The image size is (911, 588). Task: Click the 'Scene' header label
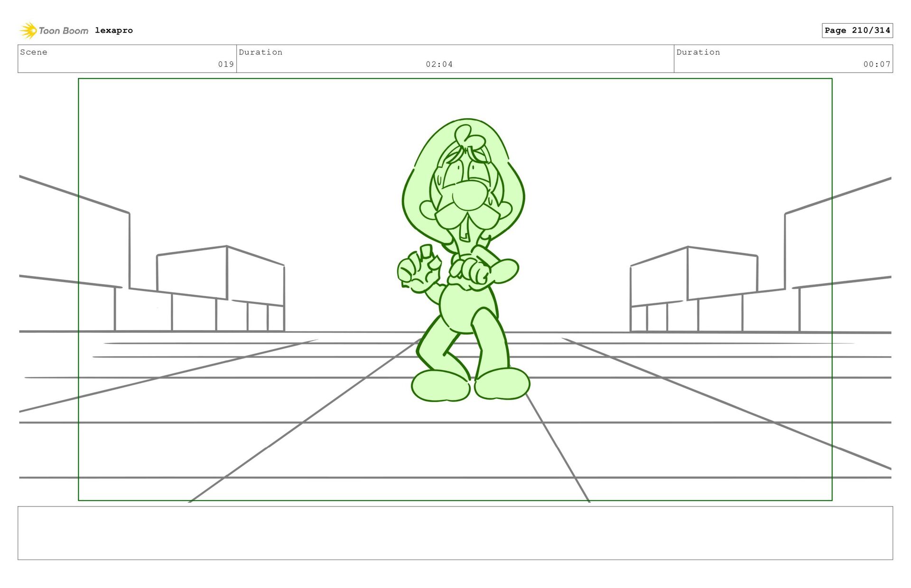[34, 52]
